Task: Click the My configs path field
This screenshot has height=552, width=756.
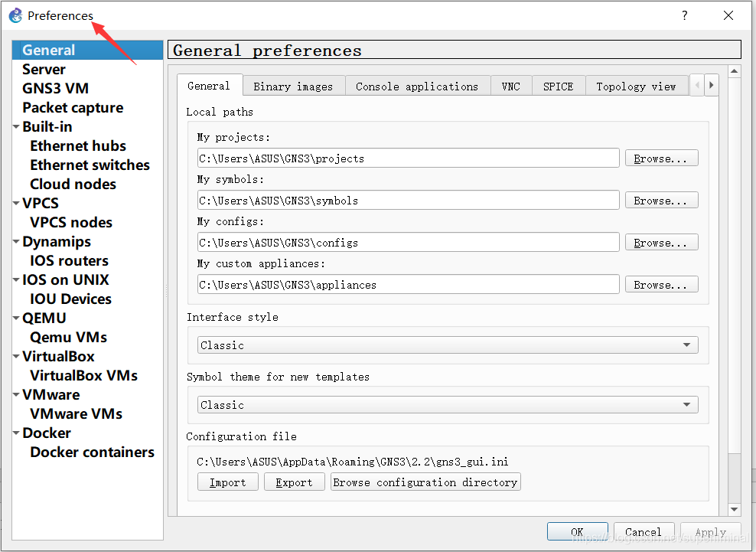Action: pos(408,242)
